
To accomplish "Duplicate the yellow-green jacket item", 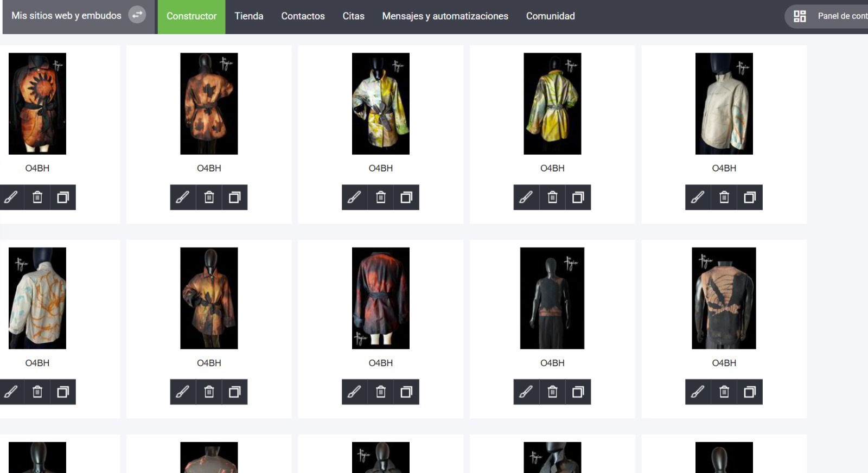I will [578, 197].
